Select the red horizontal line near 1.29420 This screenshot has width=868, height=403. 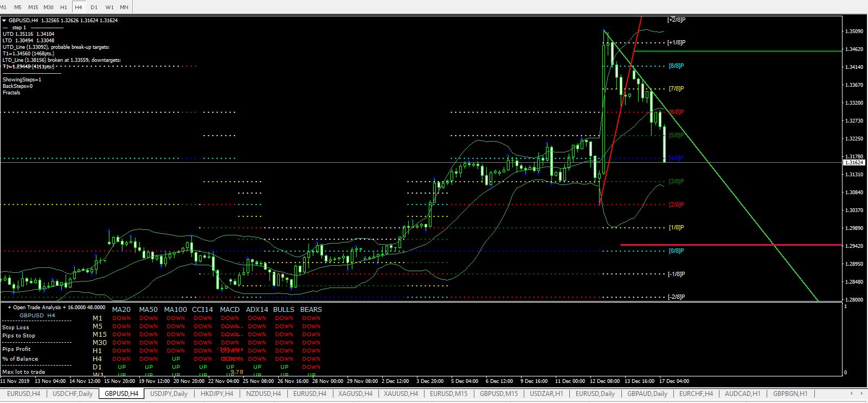[x=731, y=245]
